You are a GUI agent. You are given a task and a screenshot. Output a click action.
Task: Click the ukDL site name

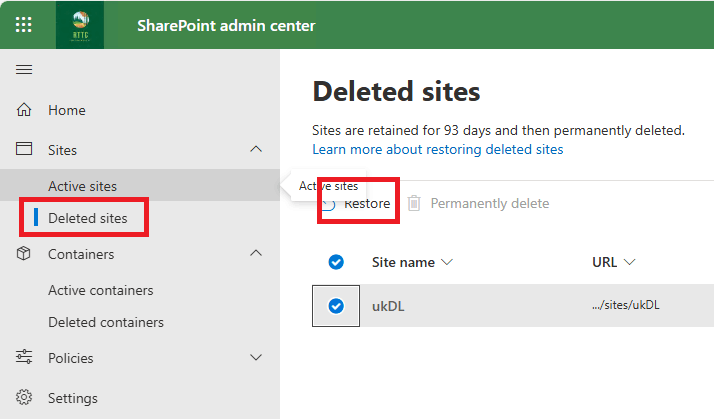(x=388, y=306)
